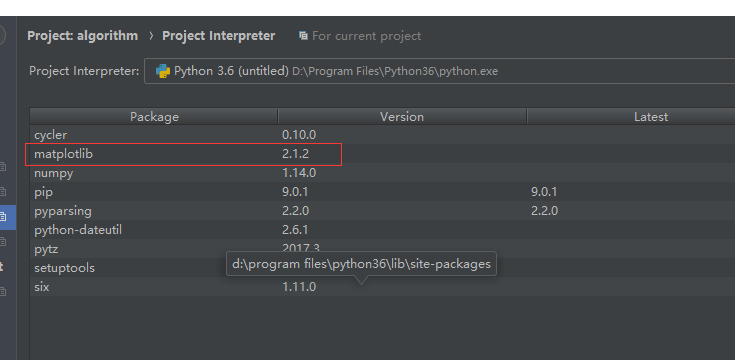
Task: Select the pytz package row
Action: [x=382, y=248]
